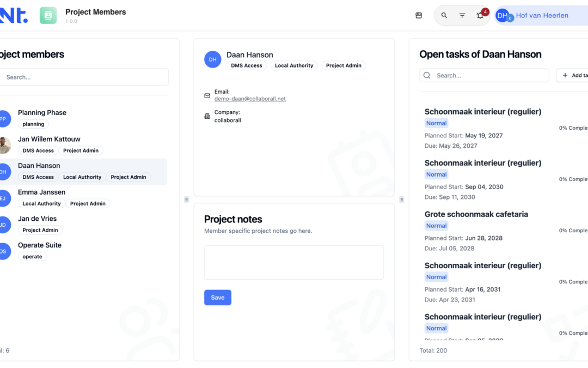Open the filter icon in top bar
This screenshot has height=368, width=588.
462,15
